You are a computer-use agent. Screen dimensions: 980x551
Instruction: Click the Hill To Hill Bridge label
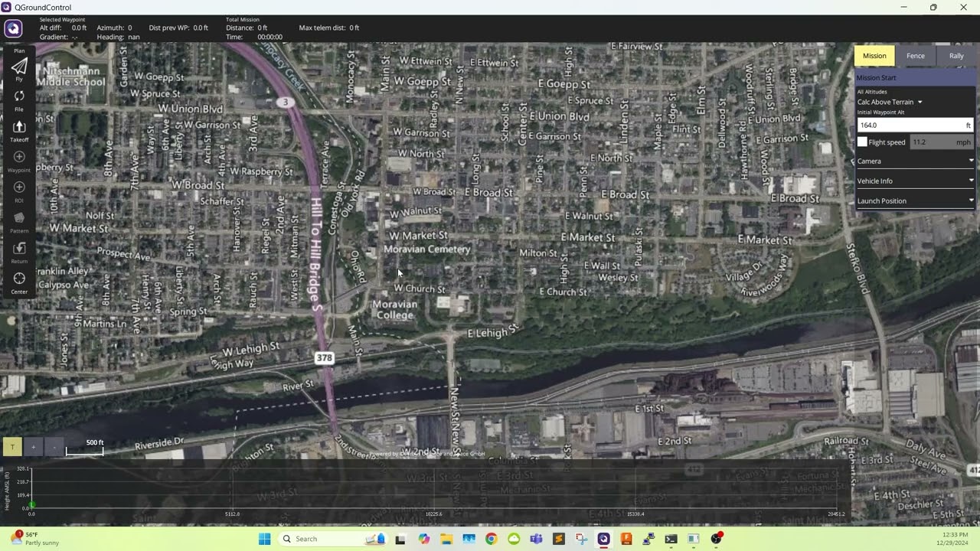tap(318, 254)
